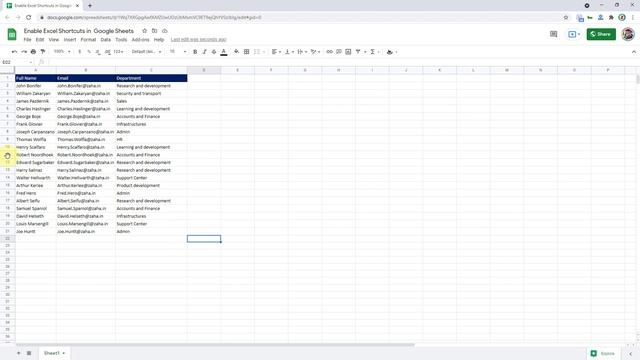Insert a comment from toolbar
Image resolution: width=640 pixels, height=360 pixels.
(x=339, y=52)
